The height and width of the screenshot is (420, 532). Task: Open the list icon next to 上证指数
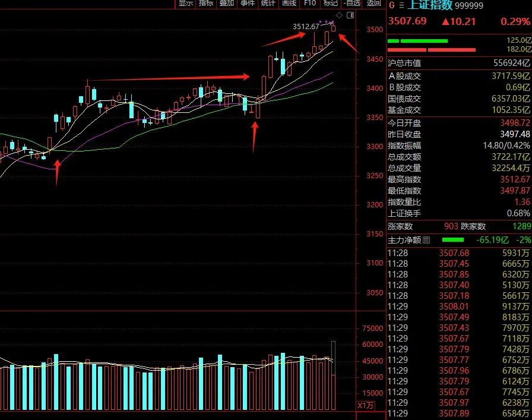click(x=402, y=5)
